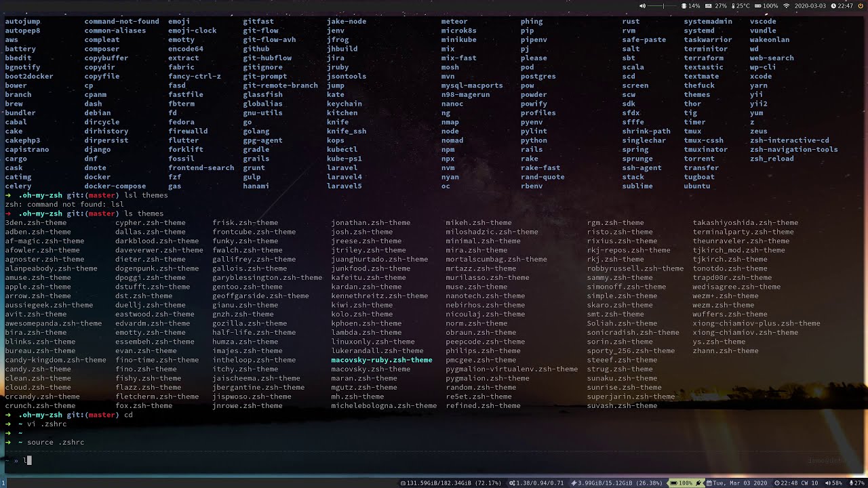Click 'shrink-path' plugin name
This screenshot has width=868, height=488.
pyautogui.click(x=646, y=131)
